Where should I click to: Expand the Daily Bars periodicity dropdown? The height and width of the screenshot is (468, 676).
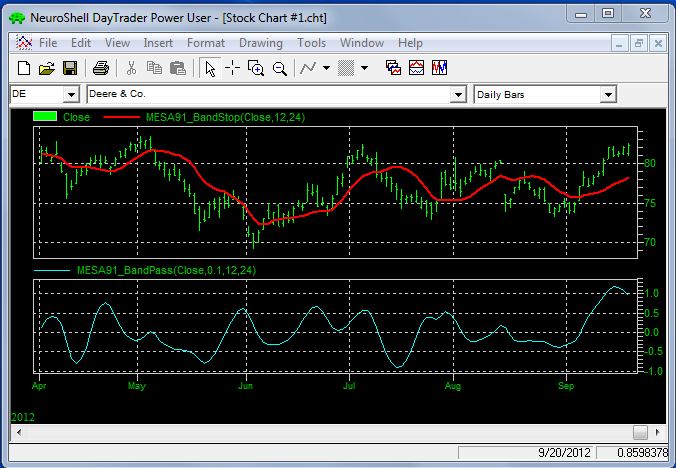(608, 94)
